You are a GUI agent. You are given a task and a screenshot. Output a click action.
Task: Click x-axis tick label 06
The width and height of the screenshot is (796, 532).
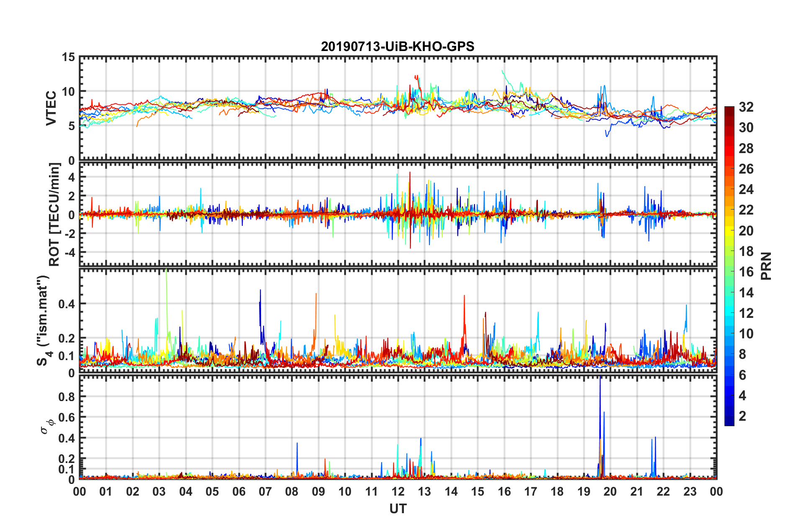(x=239, y=491)
